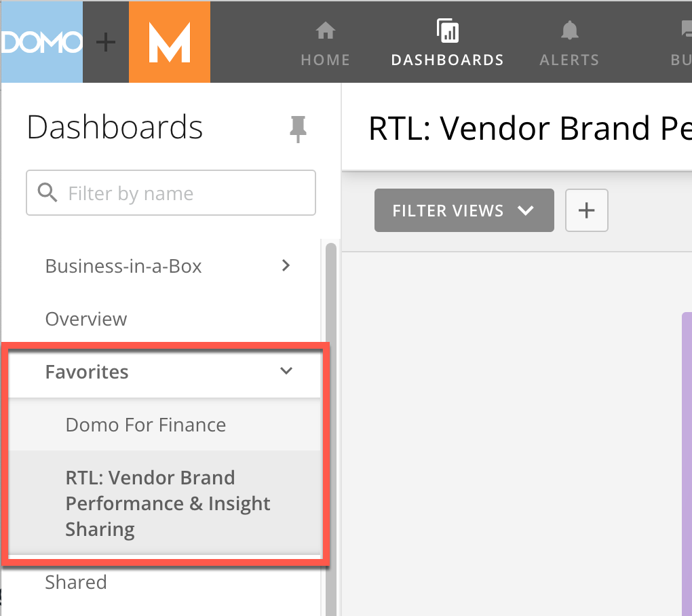Add a new filter view with the plus button

click(586, 210)
